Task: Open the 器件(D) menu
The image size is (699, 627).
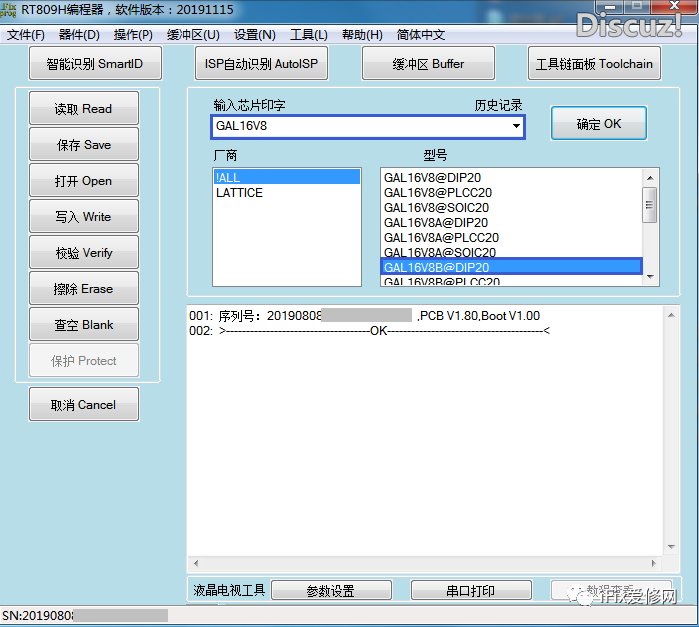Action: point(79,35)
